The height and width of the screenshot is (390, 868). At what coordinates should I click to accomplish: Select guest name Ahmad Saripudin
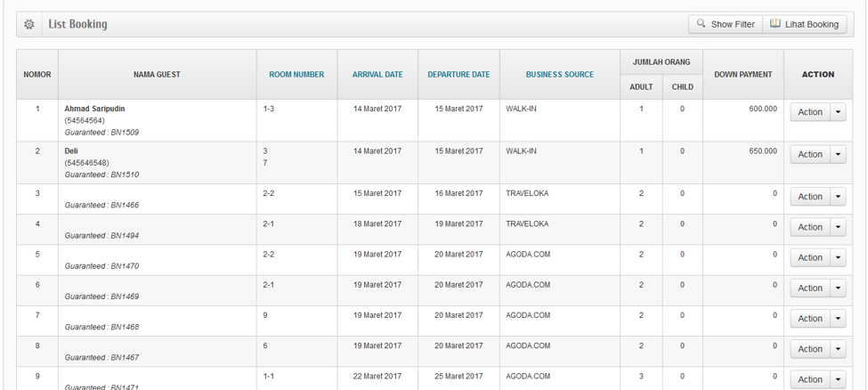[94, 109]
